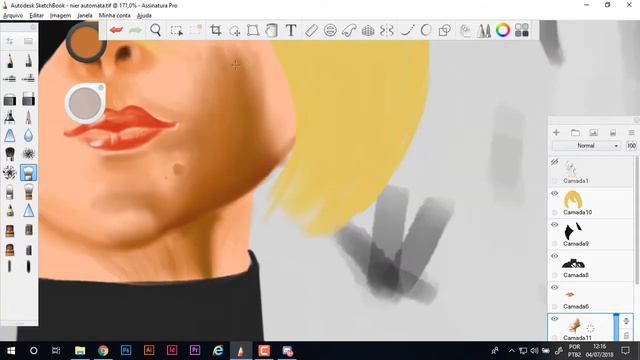Open the Distort transform tool
Viewport: 640px width, 360px height.
(x=253, y=30)
